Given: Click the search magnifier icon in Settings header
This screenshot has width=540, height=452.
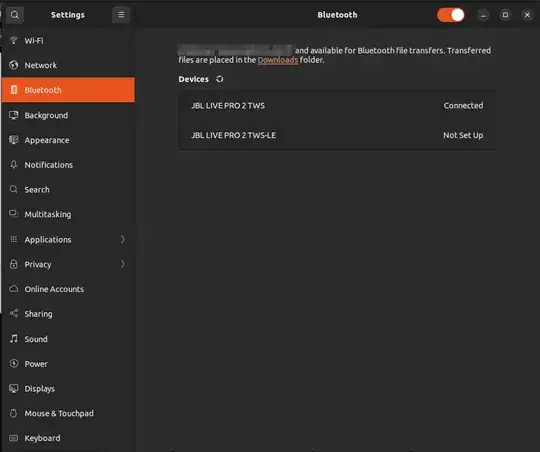Looking at the screenshot, I should 15,15.
